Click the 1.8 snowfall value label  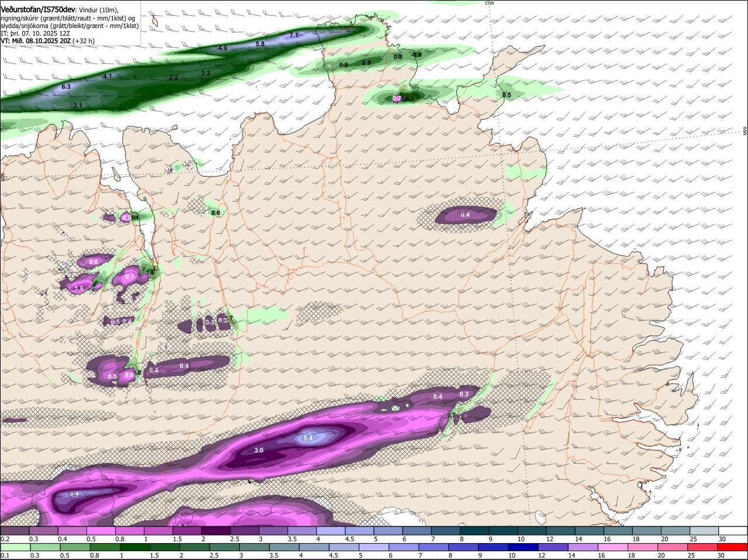click(x=80, y=288)
